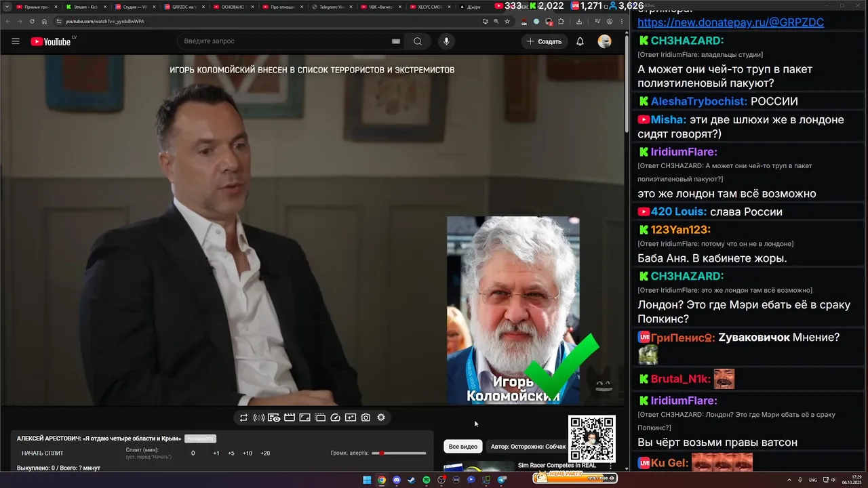Start voice search with the microphone icon
The width and height of the screenshot is (868, 488).
(446, 41)
